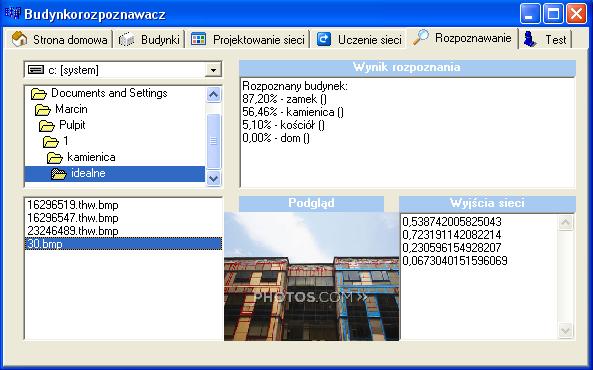
Task: Select file 16296519.thw.bmp in the list
Action: click(x=73, y=205)
